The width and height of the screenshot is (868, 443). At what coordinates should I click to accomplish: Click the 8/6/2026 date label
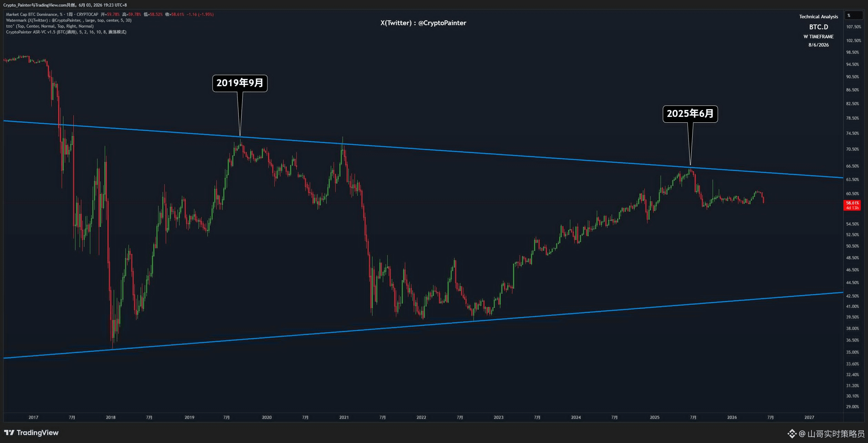[818, 45]
